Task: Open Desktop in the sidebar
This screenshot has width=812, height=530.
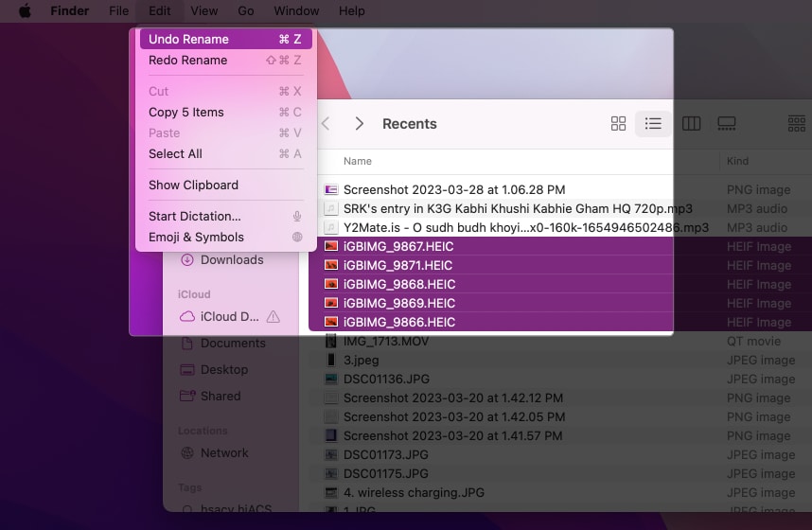Action: (224, 369)
